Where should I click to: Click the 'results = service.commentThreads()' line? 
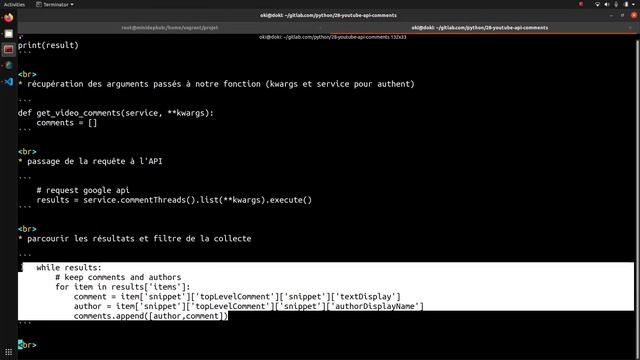[174, 200]
